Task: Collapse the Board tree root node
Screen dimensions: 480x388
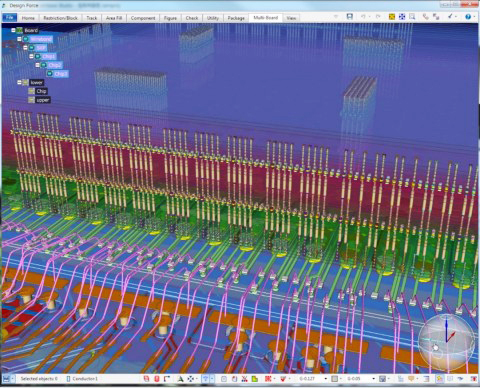Action: pos(13,30)
